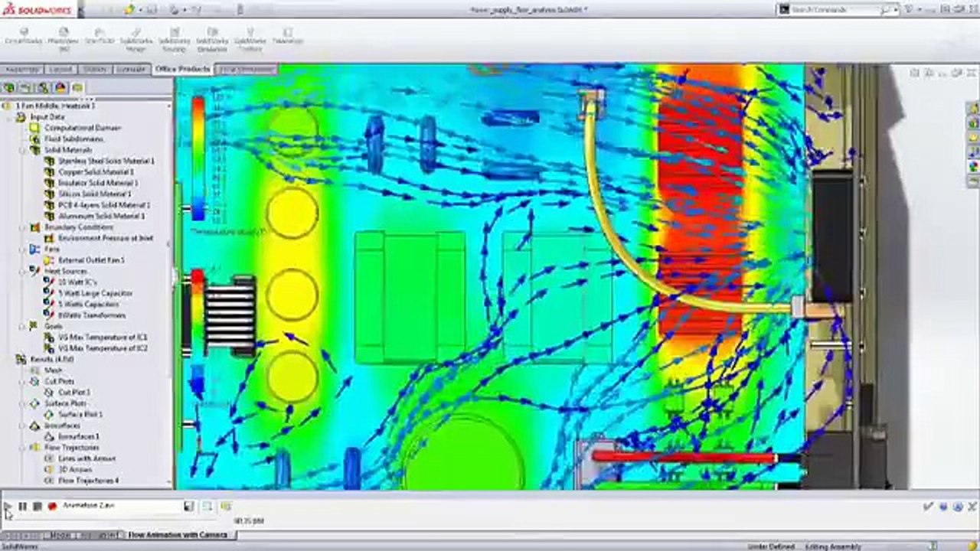Screen dimensions: 980x551
Task: Click the Surface Plots node icon
Action: 34,403
